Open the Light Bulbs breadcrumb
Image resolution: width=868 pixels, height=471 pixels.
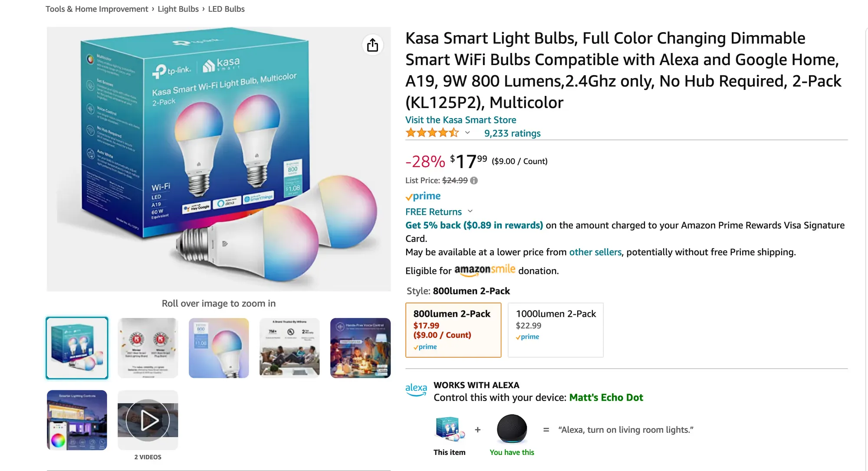pos(178,9)
